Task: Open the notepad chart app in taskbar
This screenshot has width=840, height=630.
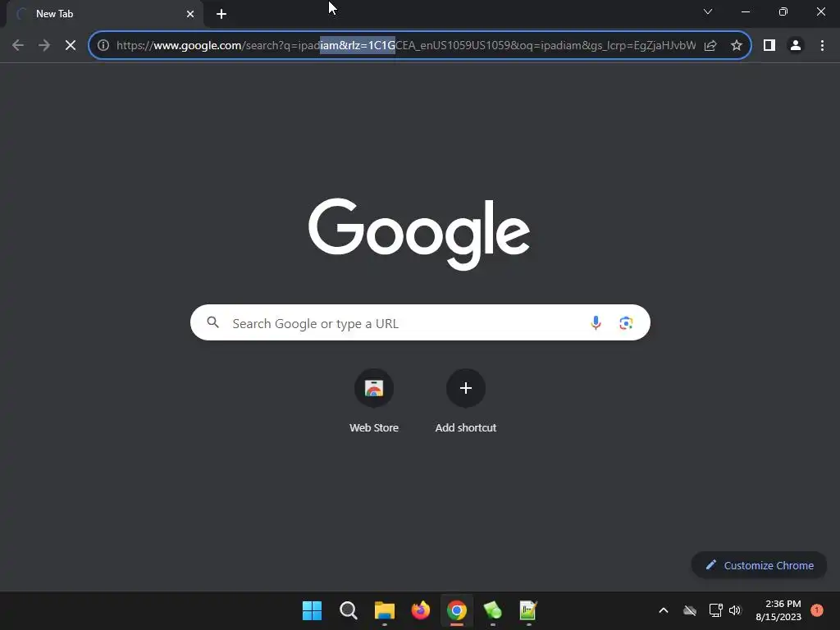Action: pyautogui.click(x=528, y=610)
